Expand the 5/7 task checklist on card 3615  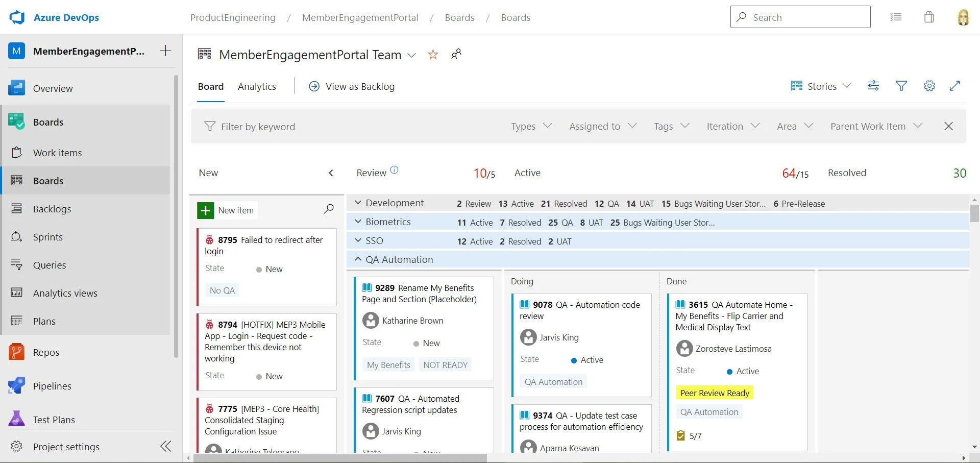click(689, 436)
